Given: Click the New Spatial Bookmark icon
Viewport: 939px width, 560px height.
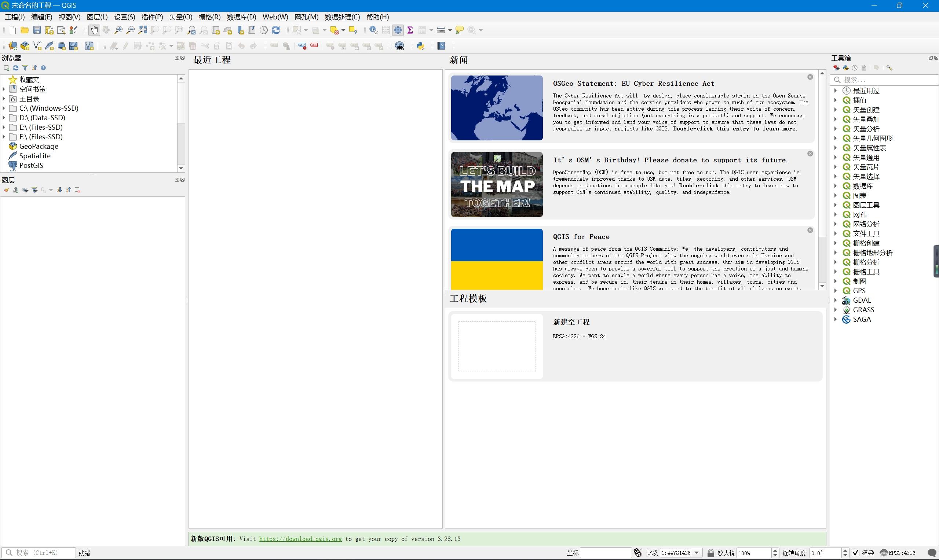Looking at the screenshot, I should click(x=240, y=30).
